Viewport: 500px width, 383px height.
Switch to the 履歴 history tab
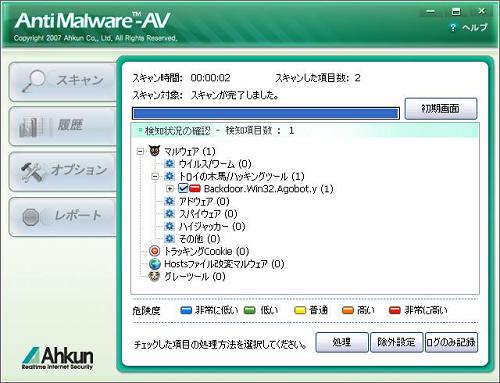(x=63, y=126)
